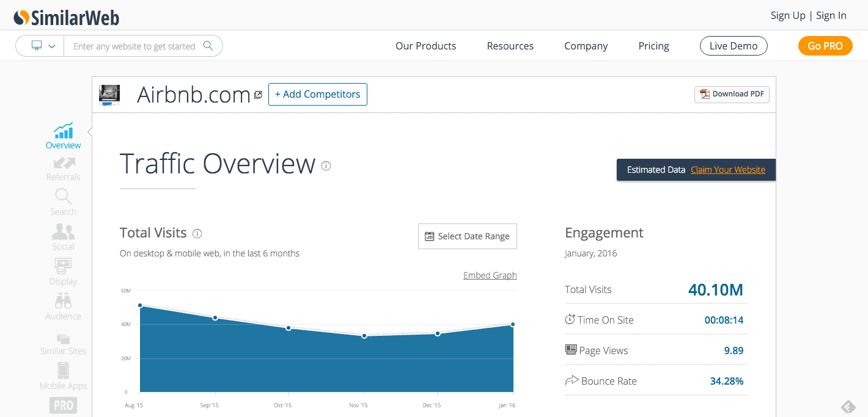Click the January, 2016 engagement date
The height and width of the screenshot is (417, 868).
[590, 253]
